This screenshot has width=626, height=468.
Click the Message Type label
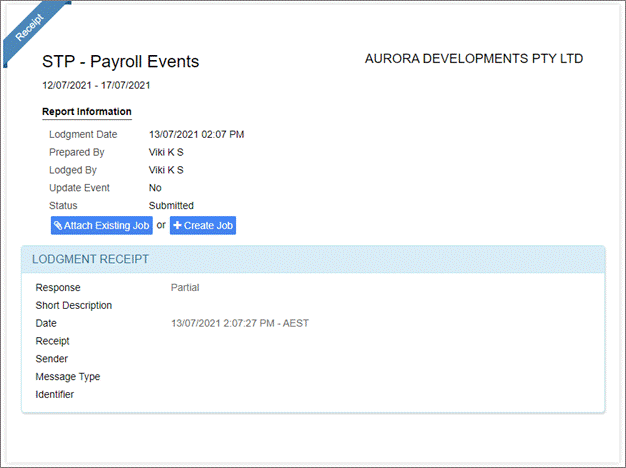(68, 377)
